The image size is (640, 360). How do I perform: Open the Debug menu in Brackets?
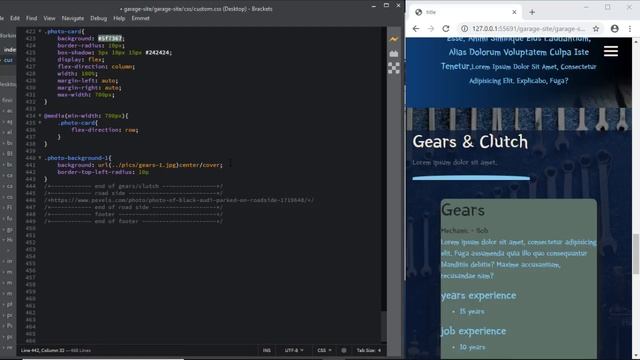click(98, 18)
